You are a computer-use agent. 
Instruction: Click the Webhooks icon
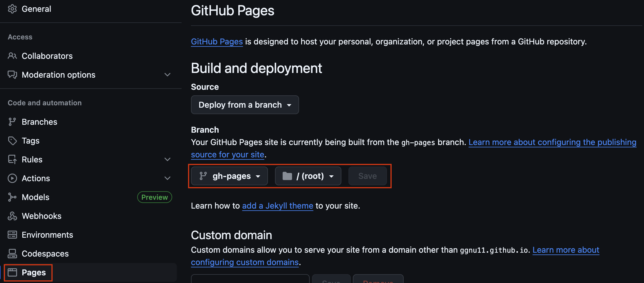coord(12,216)
